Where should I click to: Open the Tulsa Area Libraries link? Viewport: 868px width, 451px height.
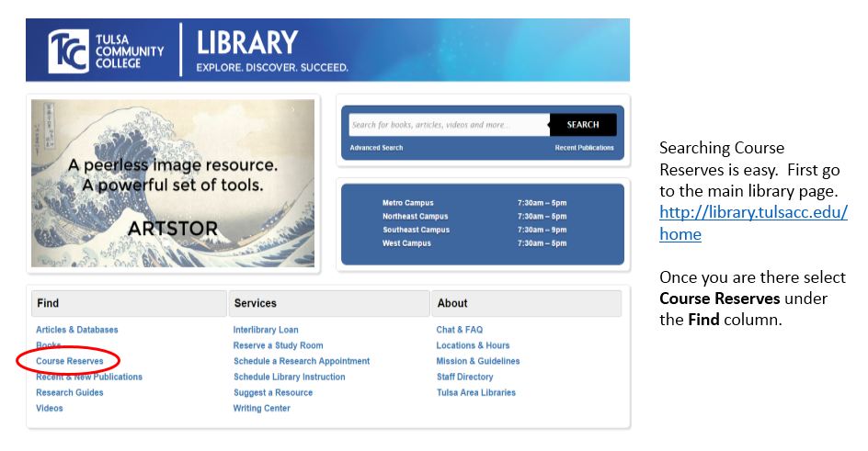pyautogui.click(x=476, y=392)
